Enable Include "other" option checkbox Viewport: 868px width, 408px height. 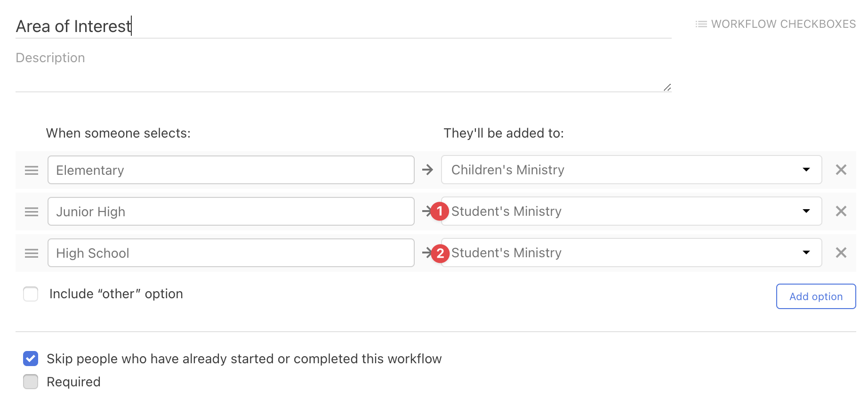coord(31,294)
